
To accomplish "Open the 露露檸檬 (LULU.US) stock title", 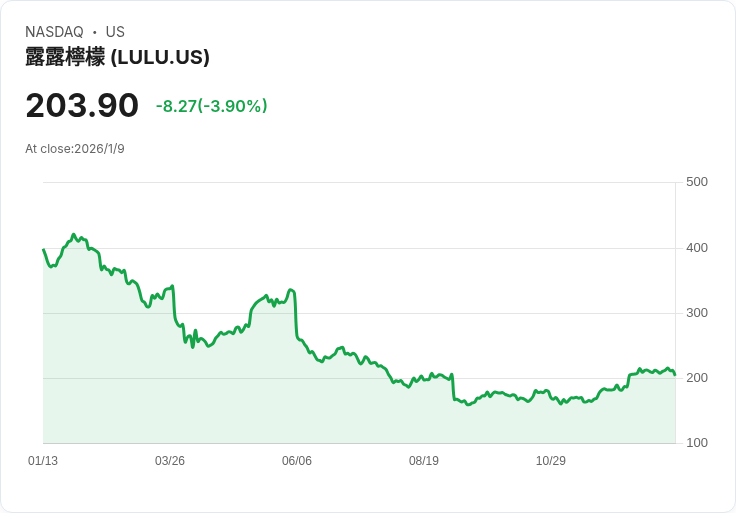I will click(x=117, y=58).
